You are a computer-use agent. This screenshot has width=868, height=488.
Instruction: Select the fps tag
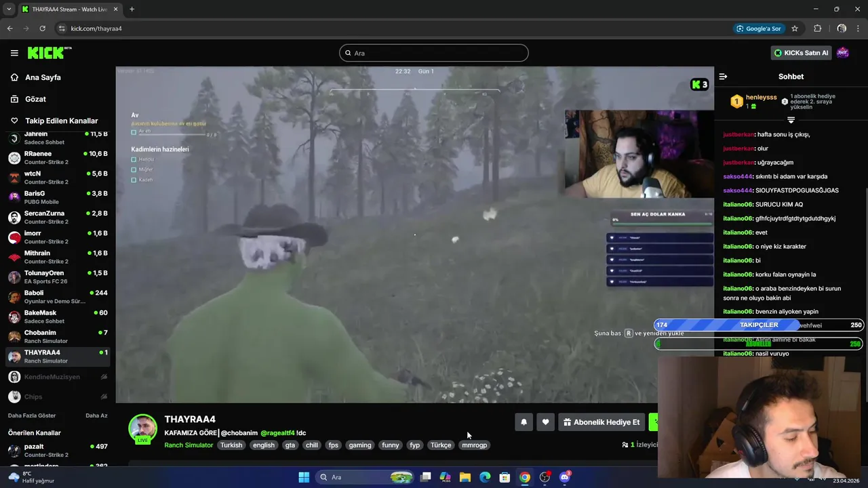[x=333, y=445]
